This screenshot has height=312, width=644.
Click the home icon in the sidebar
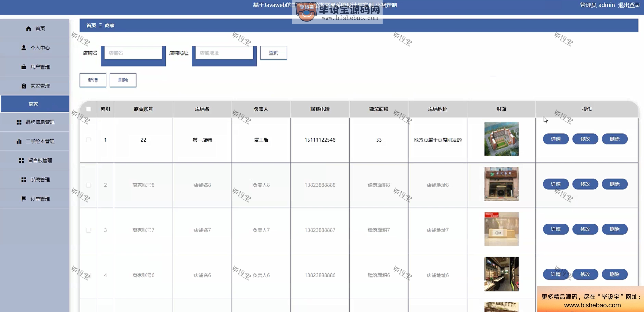(28, 28)
